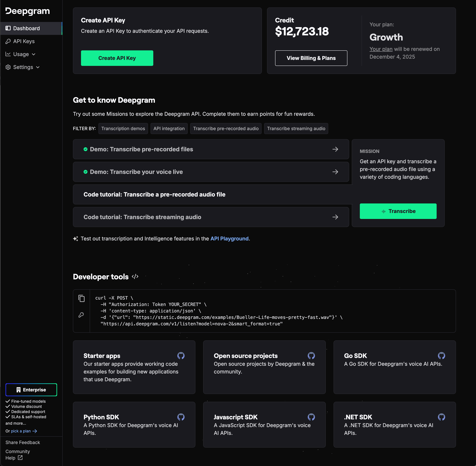
Task: Click arrow on Transcribe streaming audio tutorial
Action: (x=335, y=217)
